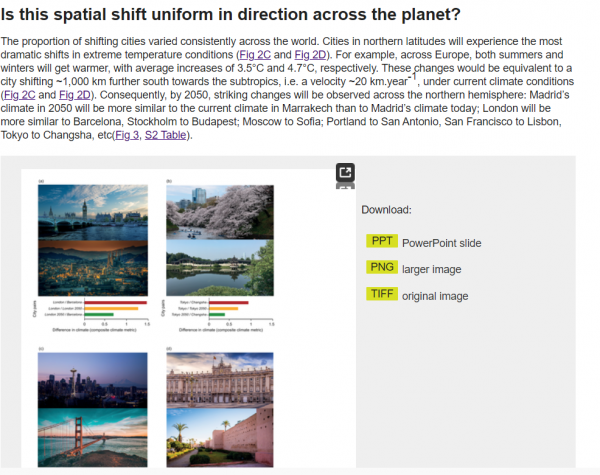
Task: Click the 'PowerPoint slide' text label
Action: coord(441,243)
